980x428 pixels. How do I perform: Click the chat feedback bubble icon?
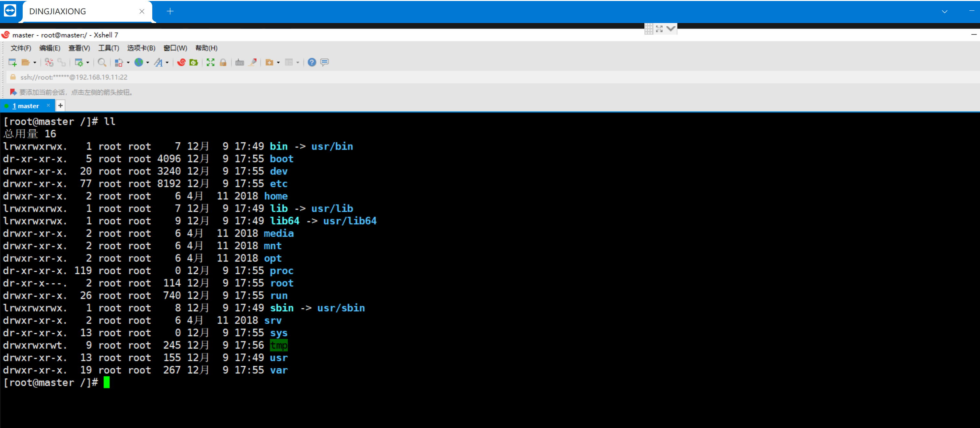(x=325, y=63)
